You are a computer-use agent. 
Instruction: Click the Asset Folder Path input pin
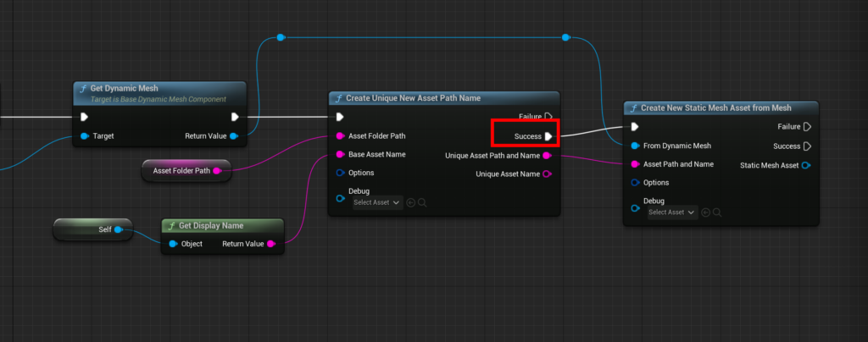tap(340, 136)
